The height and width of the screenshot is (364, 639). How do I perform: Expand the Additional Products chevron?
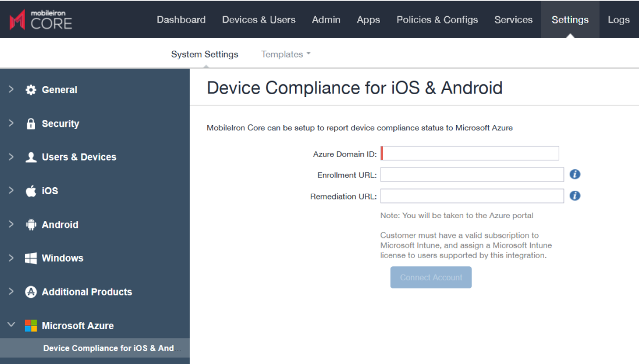click(11, 291)
